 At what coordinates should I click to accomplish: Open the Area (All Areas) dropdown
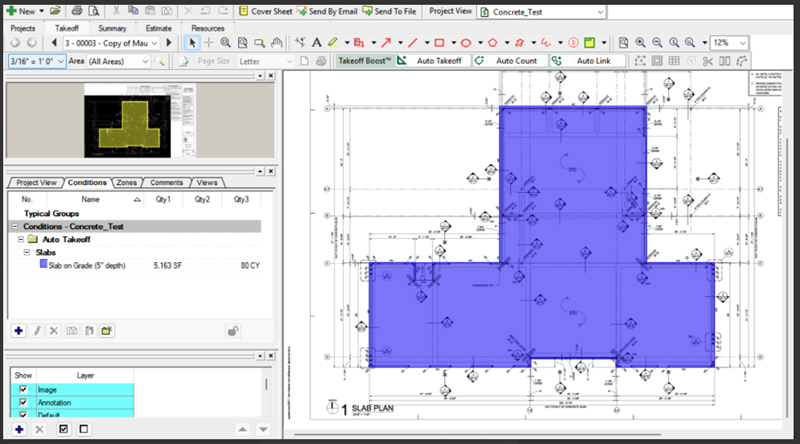coord(145,61)
